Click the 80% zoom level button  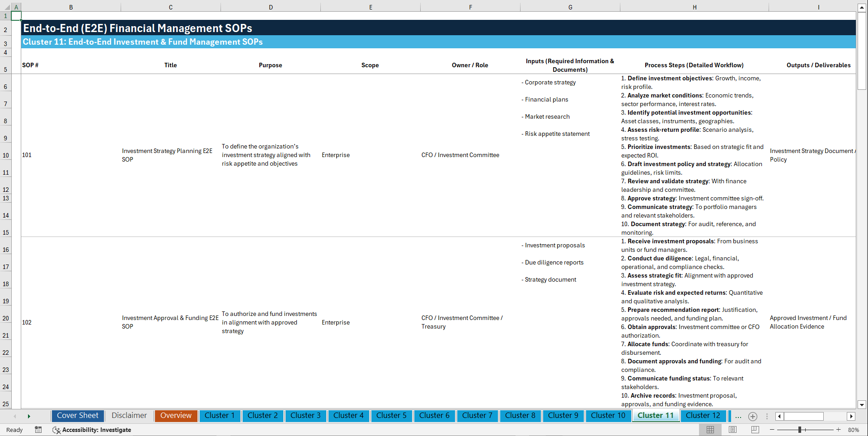pyautogui.click(x=854, y=430)
